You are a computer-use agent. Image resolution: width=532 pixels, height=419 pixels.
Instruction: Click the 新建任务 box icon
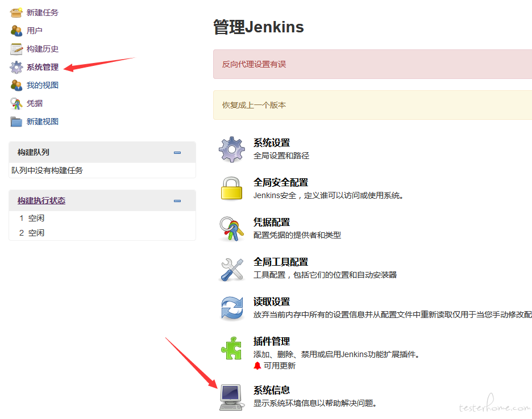pos(16,12)
